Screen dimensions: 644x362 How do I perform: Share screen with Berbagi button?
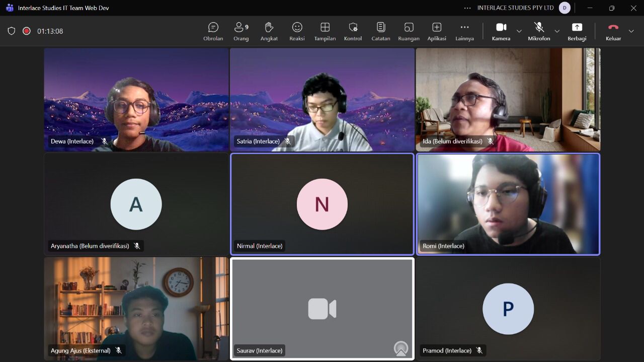click(577, 31)
